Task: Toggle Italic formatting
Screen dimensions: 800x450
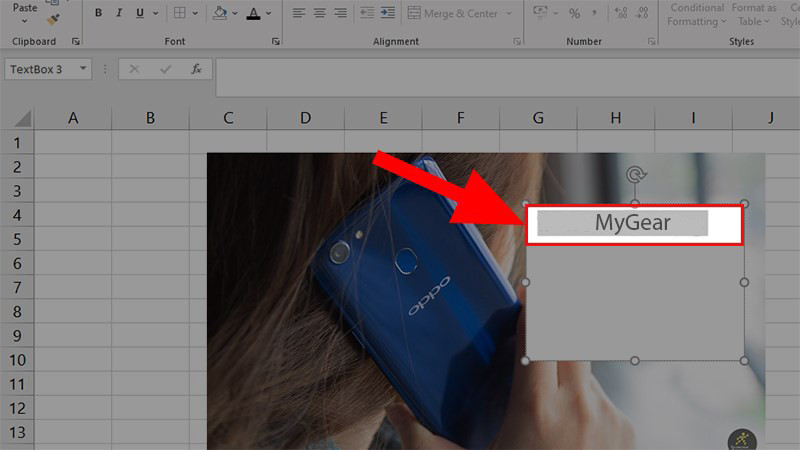Action: (119, 13)
